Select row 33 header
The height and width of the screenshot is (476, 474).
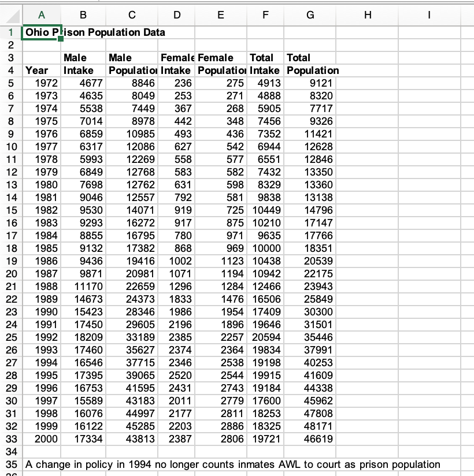pyautogui.click(x=11, y=439)
